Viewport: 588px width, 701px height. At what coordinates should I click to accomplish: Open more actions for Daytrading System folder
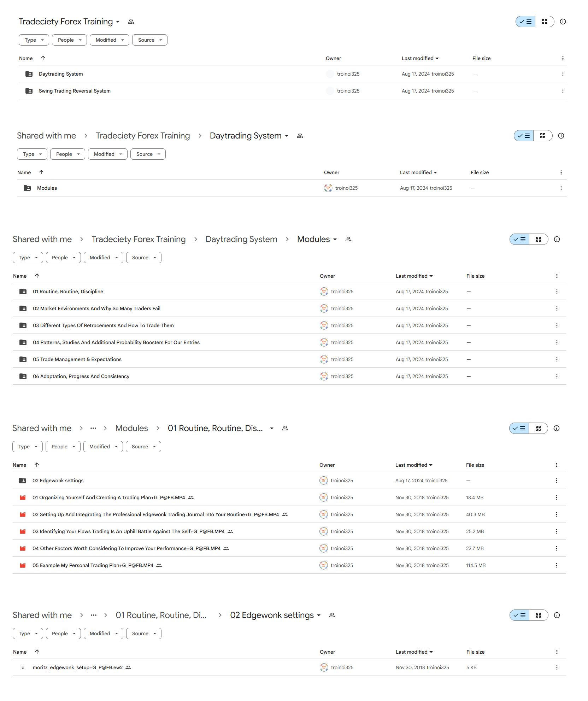point(563,74)
